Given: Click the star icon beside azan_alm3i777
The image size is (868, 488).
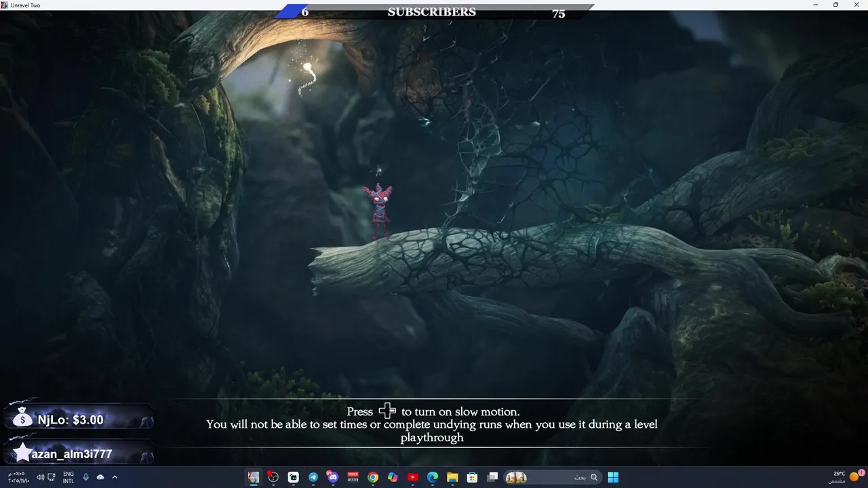Looking at the screenshot, I should pos(22,452).
